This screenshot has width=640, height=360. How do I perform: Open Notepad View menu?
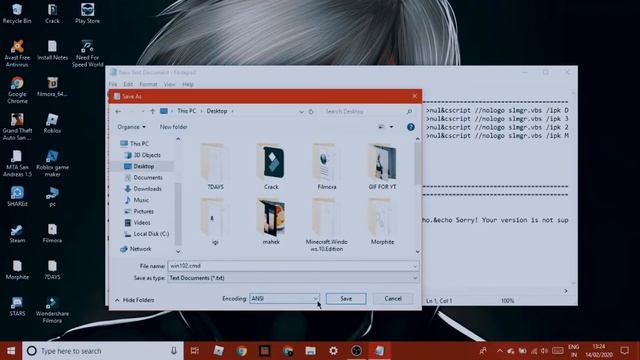pos(169,84)
